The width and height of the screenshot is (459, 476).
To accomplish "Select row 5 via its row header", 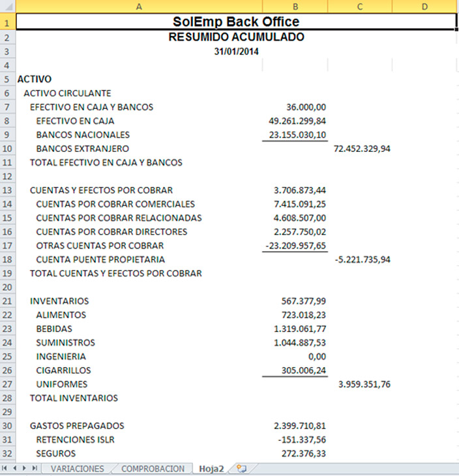I will coord(7,80).
